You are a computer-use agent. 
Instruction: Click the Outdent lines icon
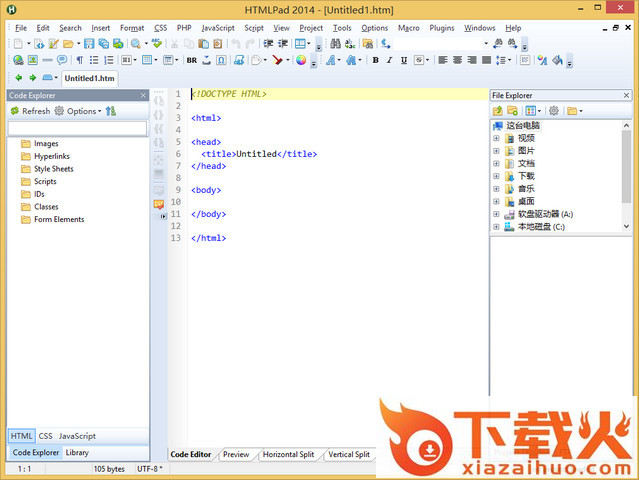tap(283, 44)
